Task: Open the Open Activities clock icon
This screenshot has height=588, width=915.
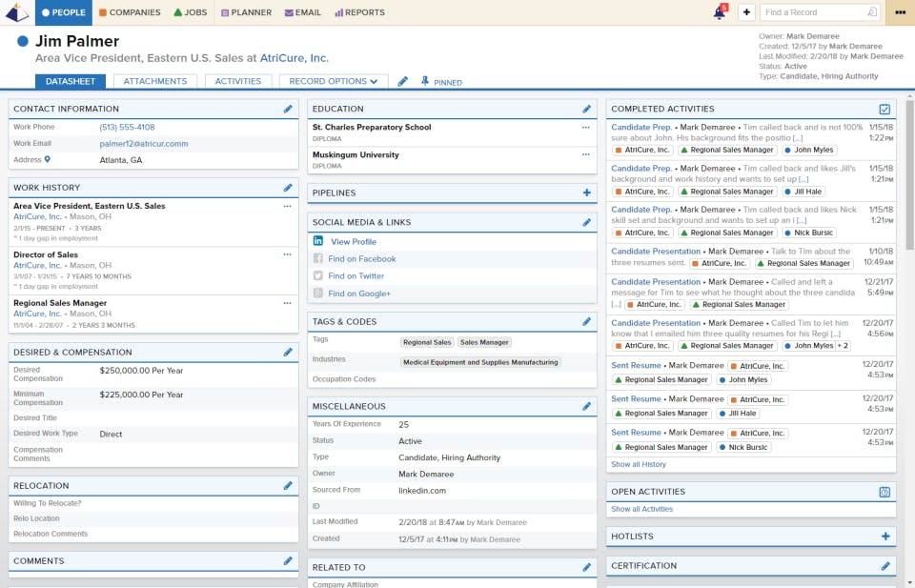Action: (x=884, y=492)
